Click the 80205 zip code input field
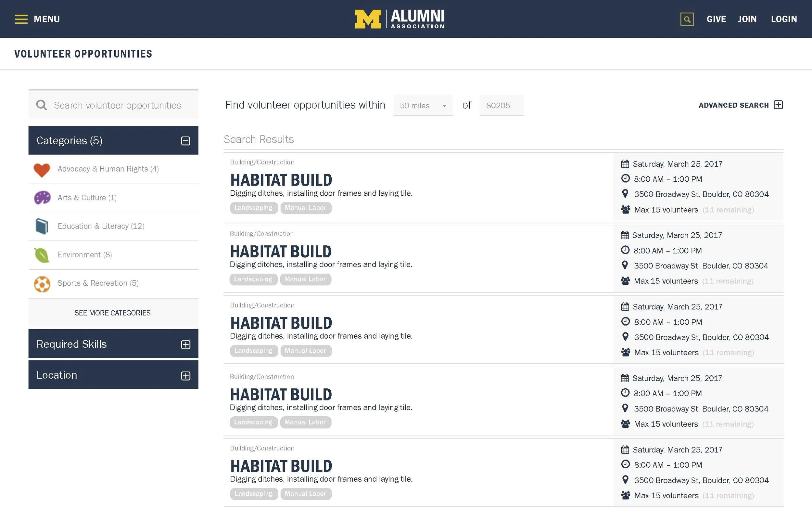The width and height of the screenshot is (812, 508). 501,105
